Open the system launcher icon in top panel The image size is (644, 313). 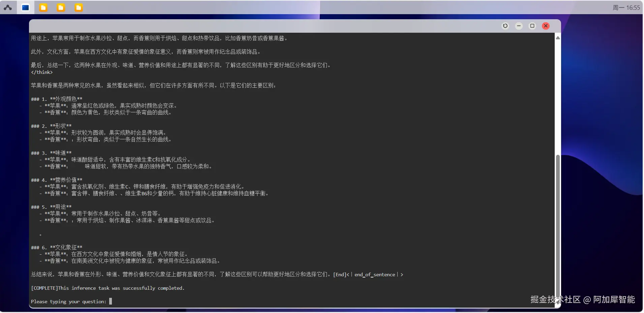click(8, 7)
